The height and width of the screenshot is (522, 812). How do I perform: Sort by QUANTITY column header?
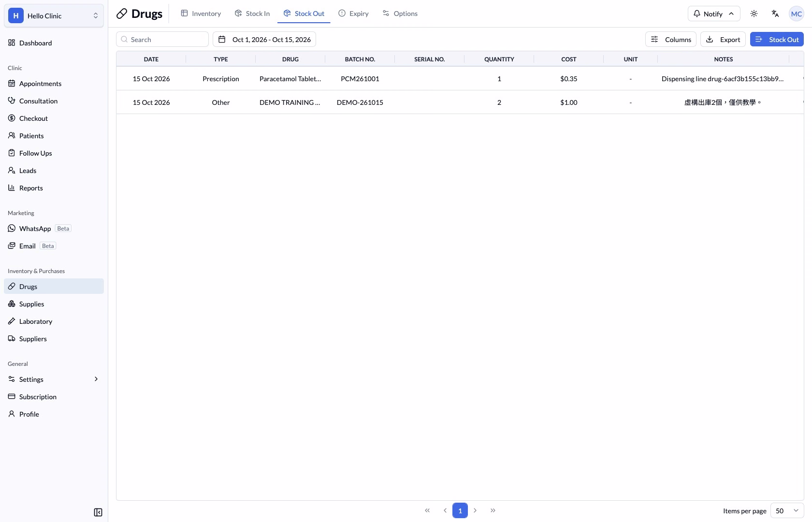click(x=499, y=59)
